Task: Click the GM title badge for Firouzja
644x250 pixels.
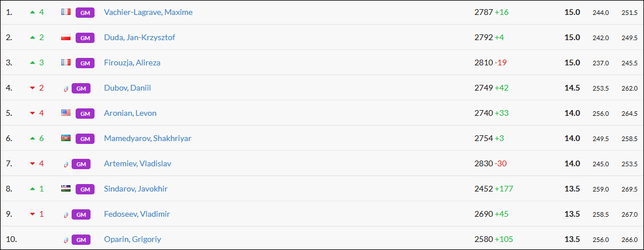Action: tap(85, 62)
